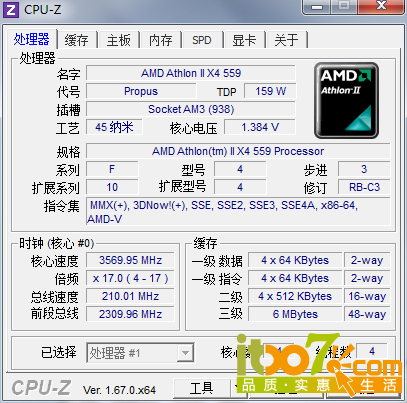Screen dimensions: 407x403
Task: Click the revision value RB-C3
Action: tap(364, 187)
